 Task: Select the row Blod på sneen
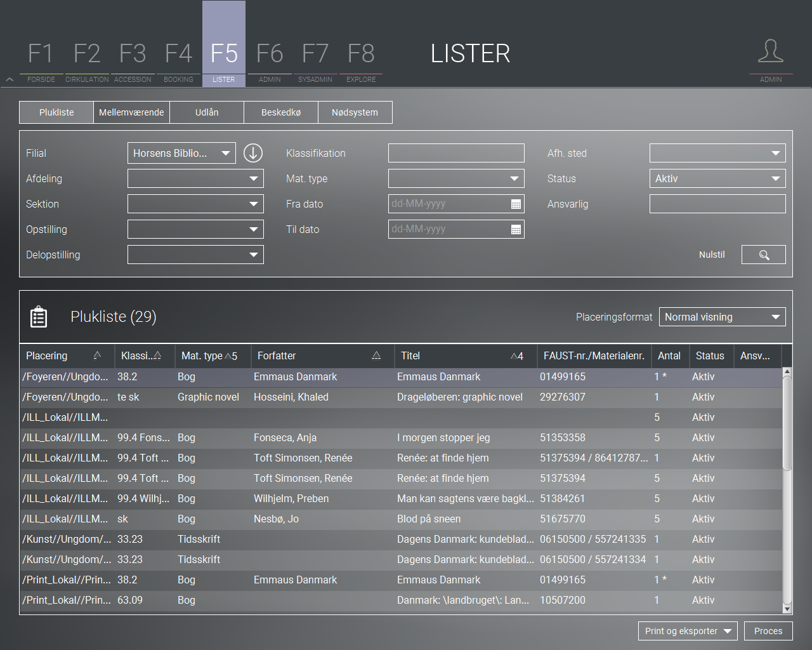(401, 519)
